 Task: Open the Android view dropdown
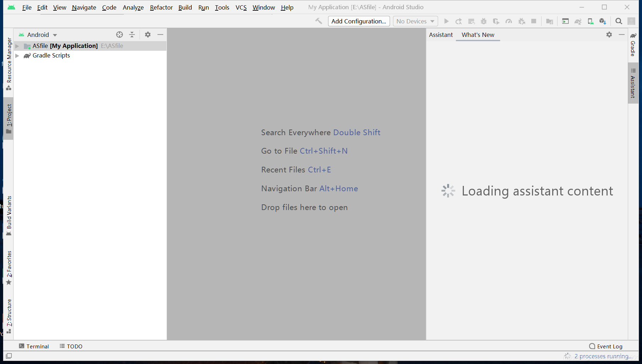(x=38, y=35)
